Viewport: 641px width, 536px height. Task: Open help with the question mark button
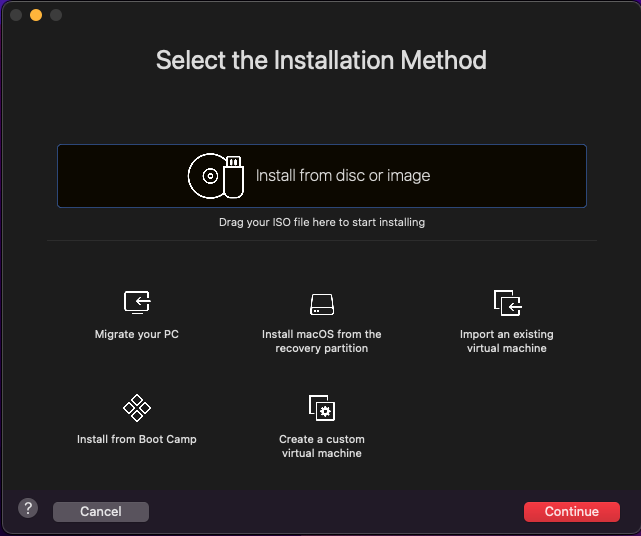point(28,508)
